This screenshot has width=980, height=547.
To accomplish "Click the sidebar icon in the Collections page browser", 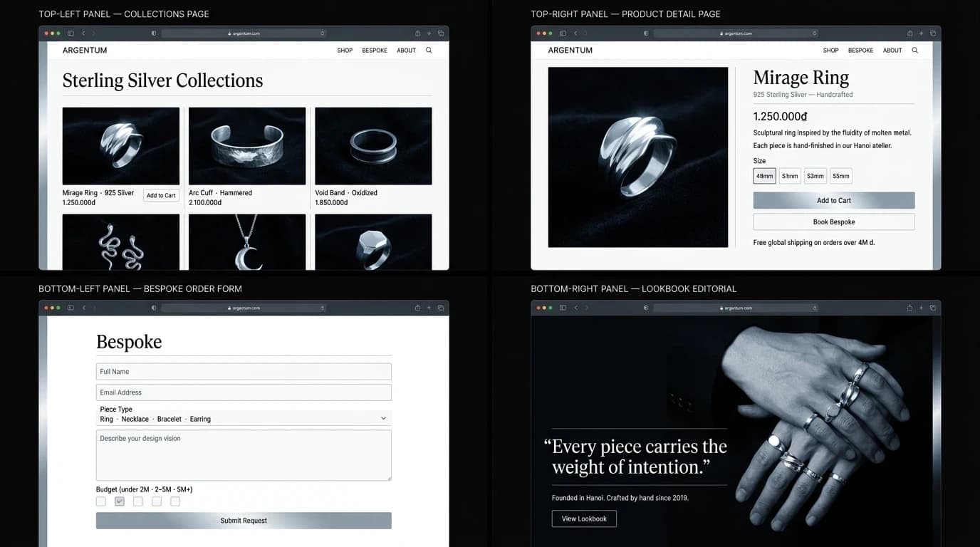I will tap(71, 33).
